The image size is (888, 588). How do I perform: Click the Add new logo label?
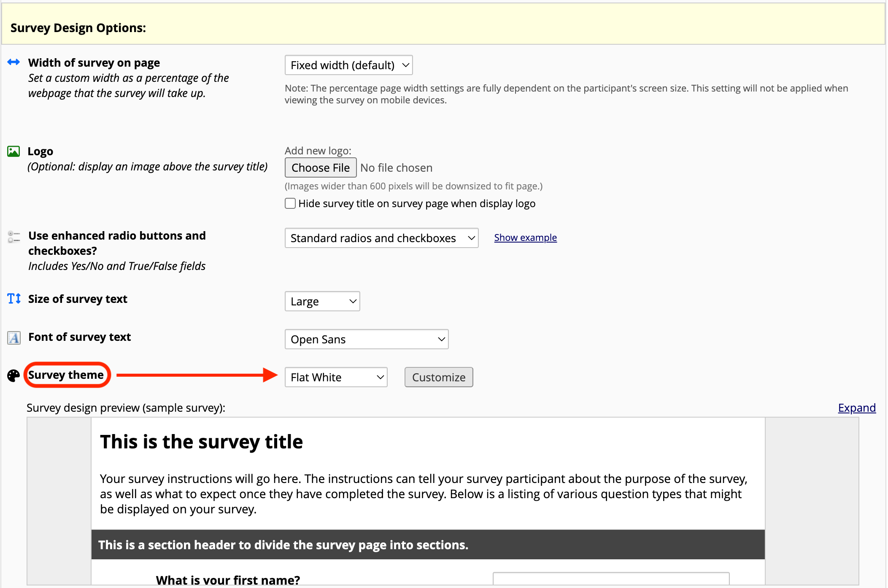point(318,151)
